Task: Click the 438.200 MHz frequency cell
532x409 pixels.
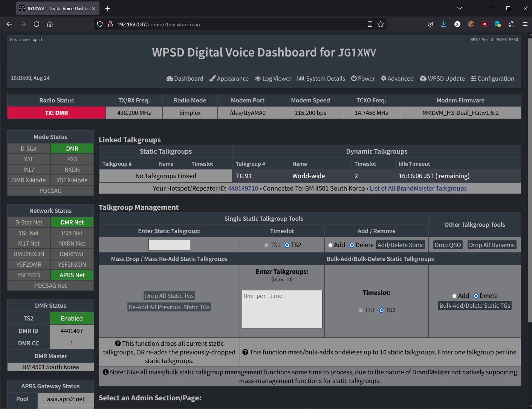Action: click(x=134, y=113)
